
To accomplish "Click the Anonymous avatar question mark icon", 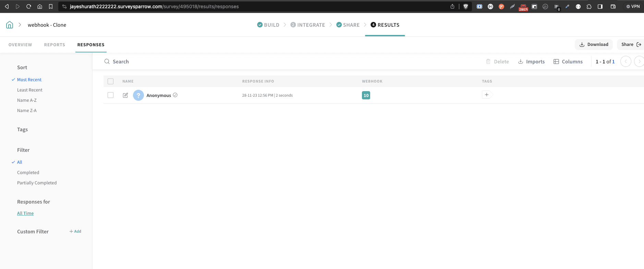I will [x=138, y=95].
